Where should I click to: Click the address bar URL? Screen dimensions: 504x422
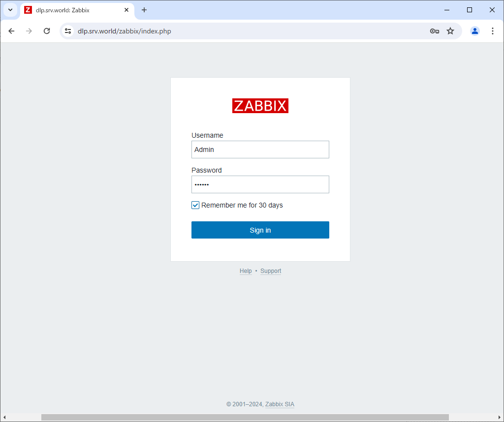[125, 31]
